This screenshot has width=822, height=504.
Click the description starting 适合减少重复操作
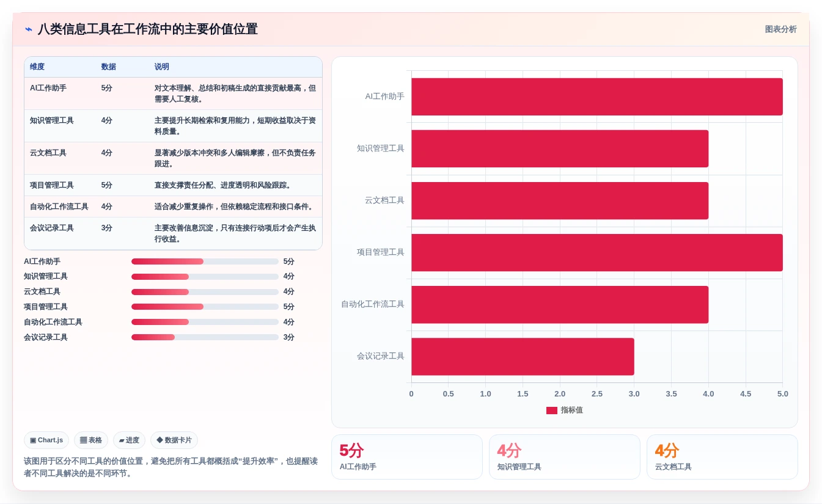coord(235,206)
